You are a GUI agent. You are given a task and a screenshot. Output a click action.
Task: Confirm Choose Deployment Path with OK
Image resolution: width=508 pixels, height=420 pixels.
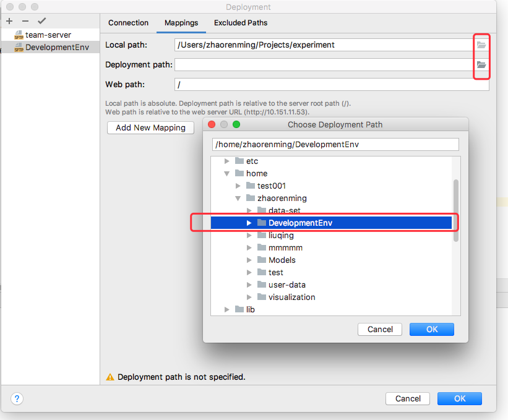click(x=431, y=330)
